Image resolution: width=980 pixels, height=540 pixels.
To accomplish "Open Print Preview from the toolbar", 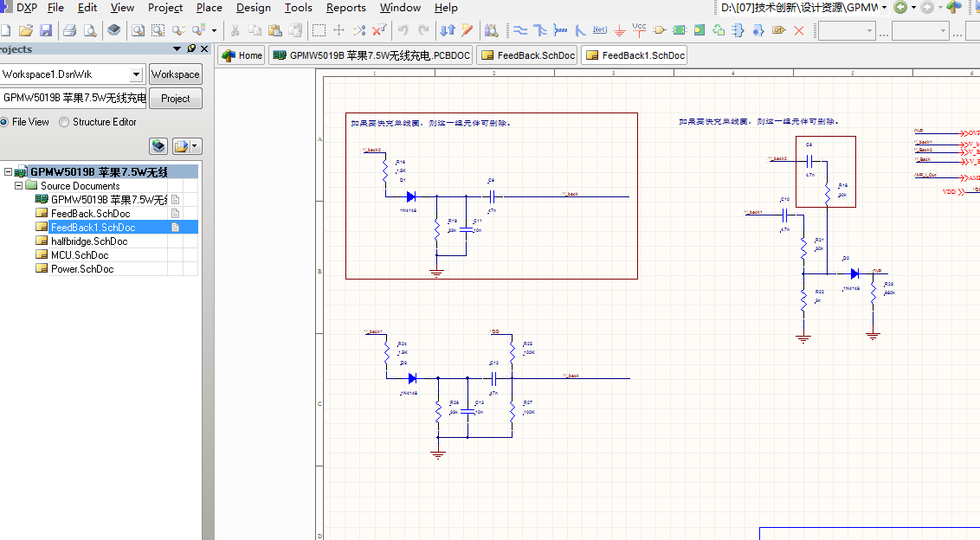I will click(x=90, y=30).
